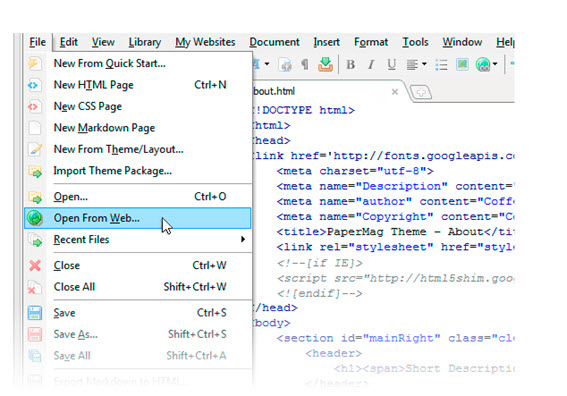Click the text alignment toolbar icon
This screenshot has width=567, height=396.
tap(412, 65)
